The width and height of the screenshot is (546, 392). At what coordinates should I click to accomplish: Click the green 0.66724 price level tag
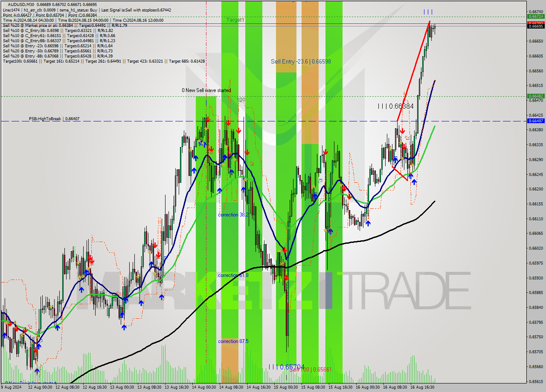[x=536, y=17]
